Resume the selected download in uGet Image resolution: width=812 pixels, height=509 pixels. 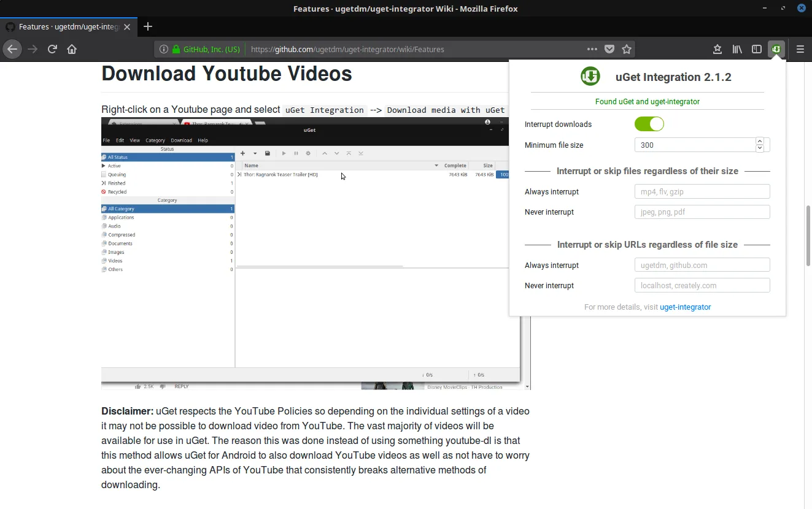[x=284, y=153]
